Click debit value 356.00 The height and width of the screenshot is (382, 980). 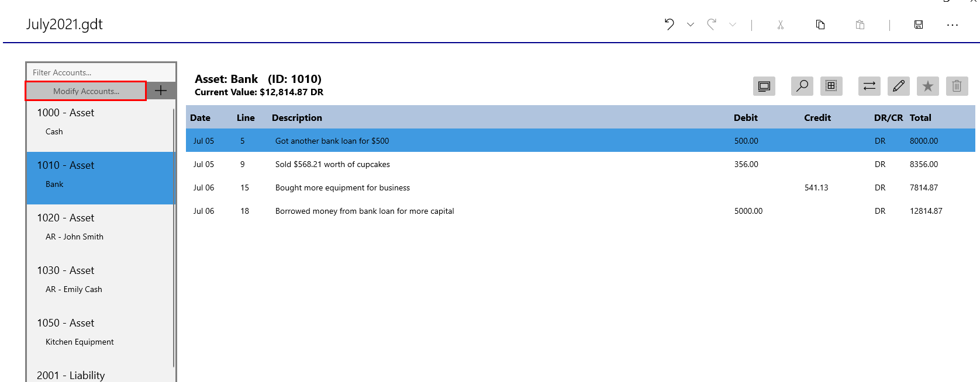pos(746,164)
